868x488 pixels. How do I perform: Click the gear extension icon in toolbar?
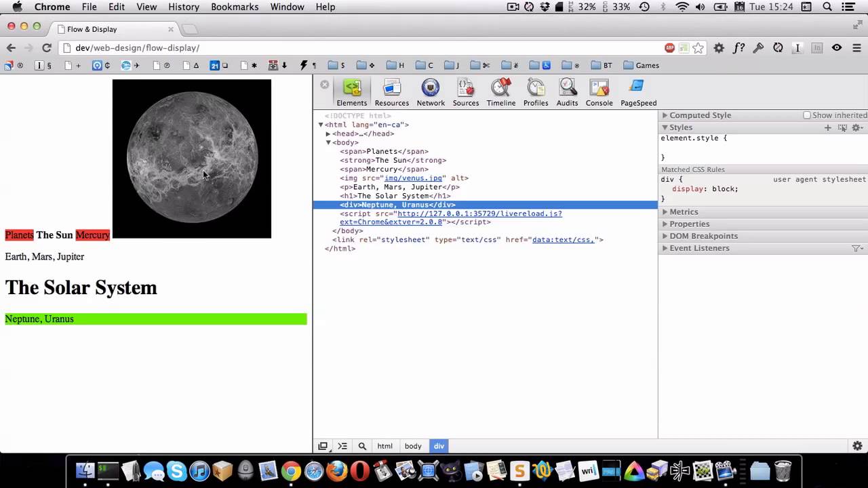tap(719, 47)
